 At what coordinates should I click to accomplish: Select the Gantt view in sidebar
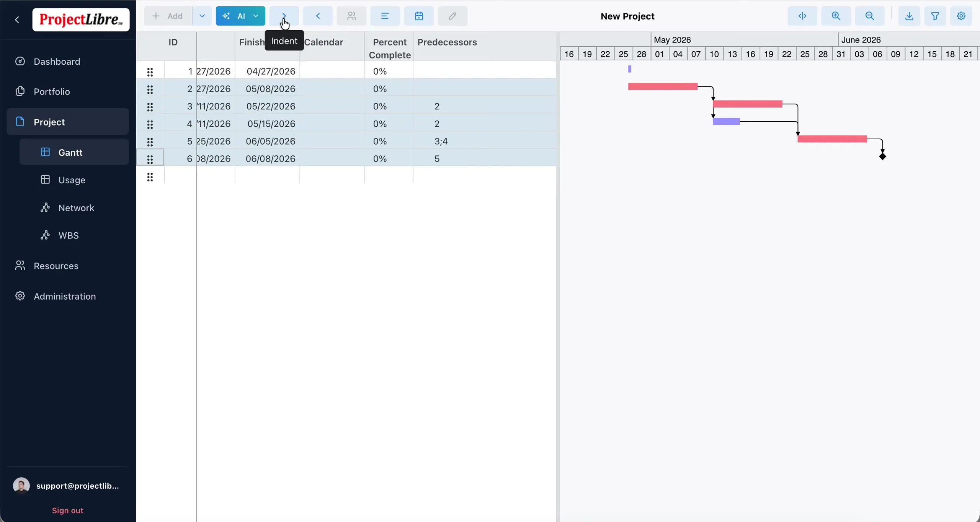[x=74, y=152]
